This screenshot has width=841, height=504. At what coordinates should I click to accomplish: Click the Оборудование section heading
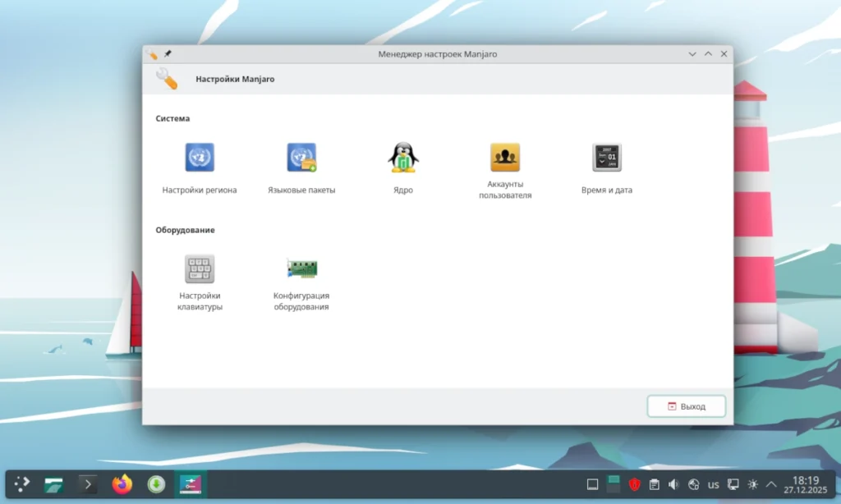pyautogui.click(x=185, y=230)
